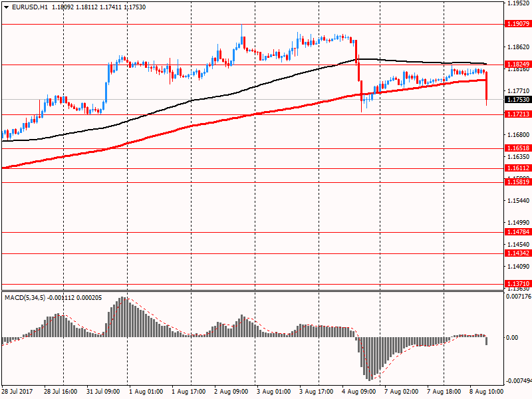532x399 pixels.
Task: Click the highest MACD histogram bar
Action: coord(123,317)
